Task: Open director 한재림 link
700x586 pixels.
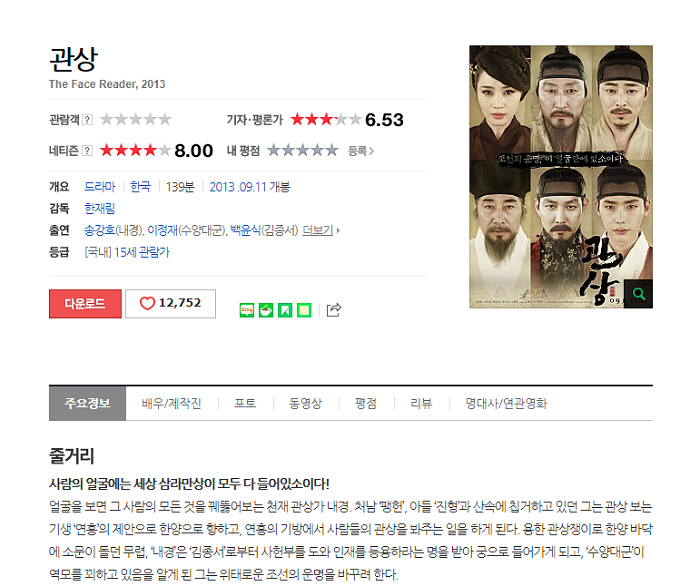Action: coord(100,208)
